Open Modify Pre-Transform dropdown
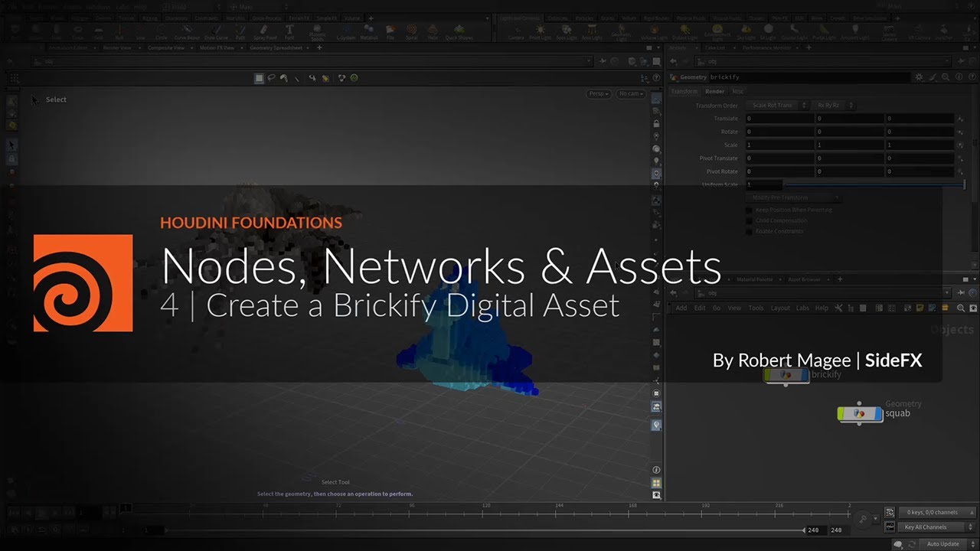This screenshot has height=551, width=980. click(793, 197)
